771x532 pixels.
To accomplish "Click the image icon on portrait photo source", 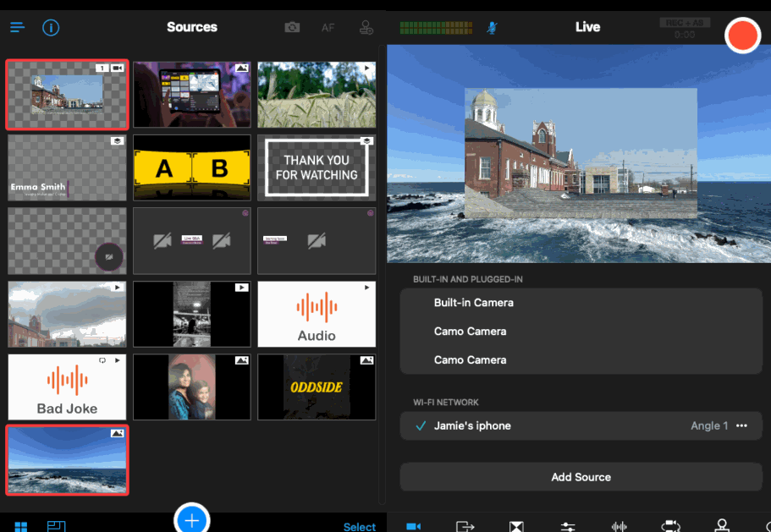I will pyautogui.click(x=241, y=360).
